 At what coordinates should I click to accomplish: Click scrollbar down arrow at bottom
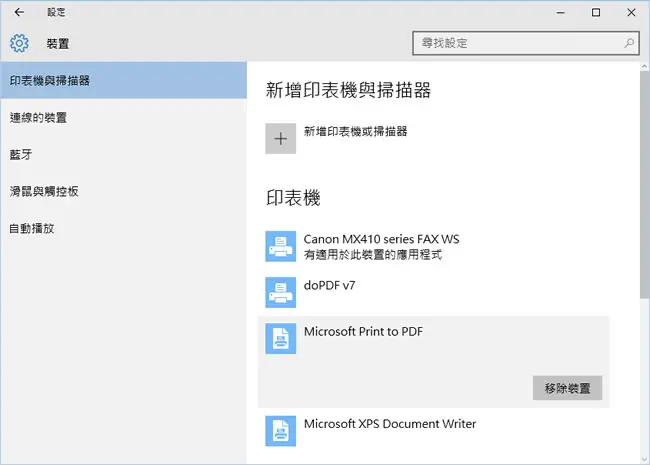(x=645, y=459)
